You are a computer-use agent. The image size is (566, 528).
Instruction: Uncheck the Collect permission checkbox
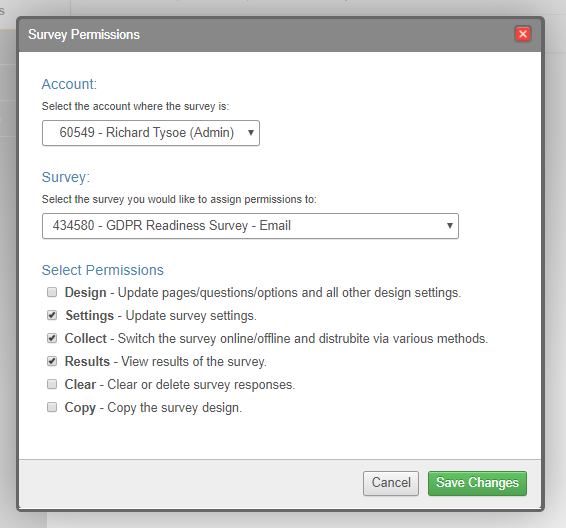click(x=52, y=338)
